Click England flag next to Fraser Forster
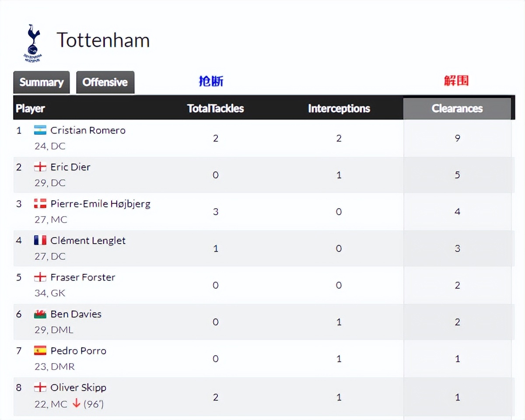Screen dimensions: 525x420 tap(40, 277)
